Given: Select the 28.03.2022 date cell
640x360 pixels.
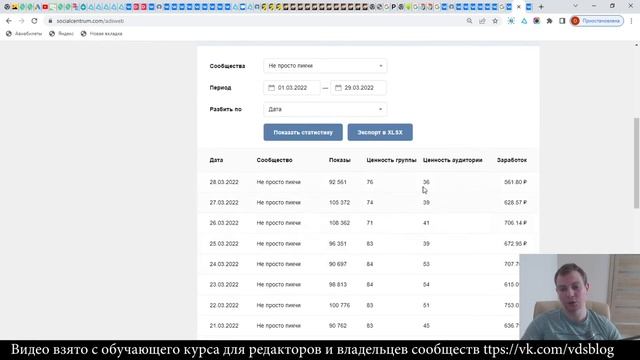Looking at the screenshot, I should (224, 182).
